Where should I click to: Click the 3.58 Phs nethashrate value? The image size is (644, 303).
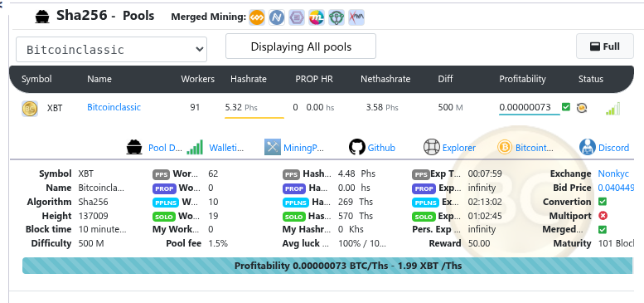[x=382, y=108]
